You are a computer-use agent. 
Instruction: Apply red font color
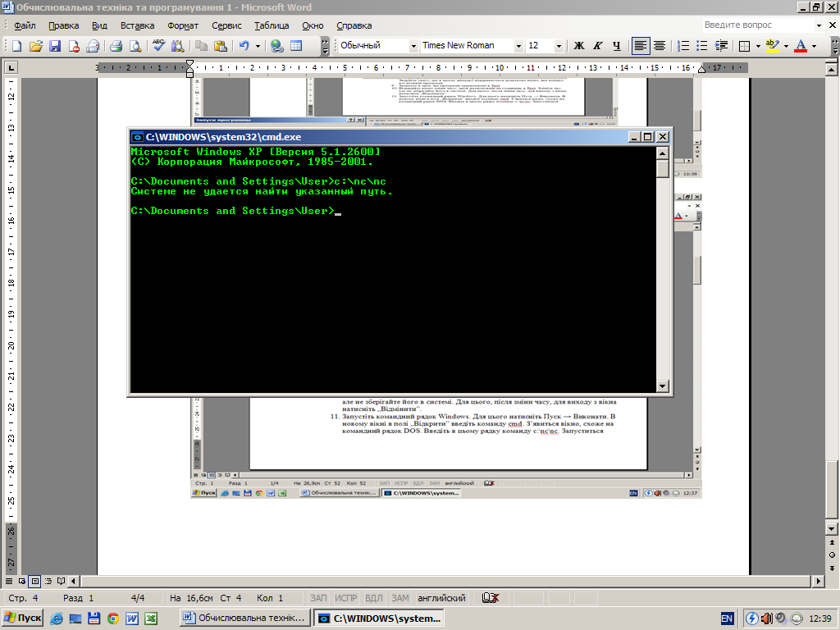(801, 46)
